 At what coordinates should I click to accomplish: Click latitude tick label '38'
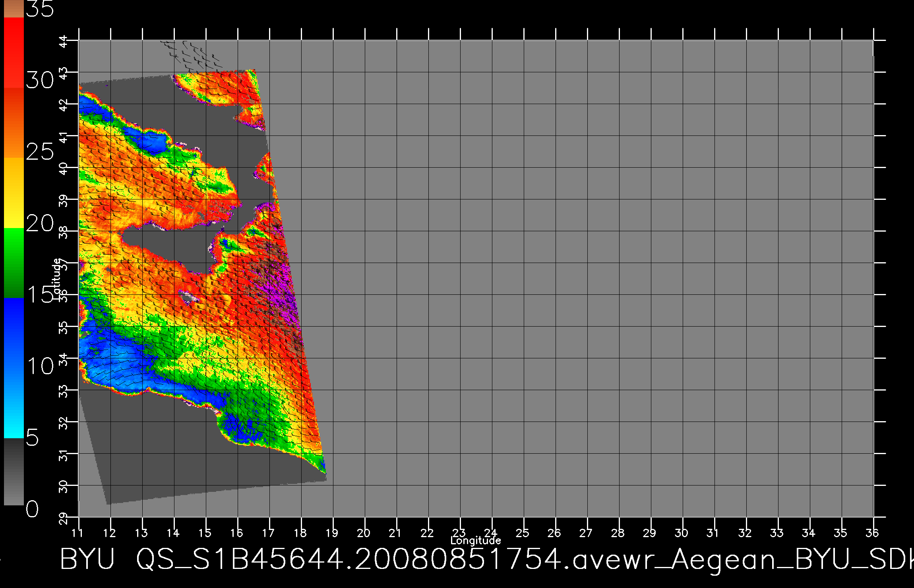[x=64, y=232]
